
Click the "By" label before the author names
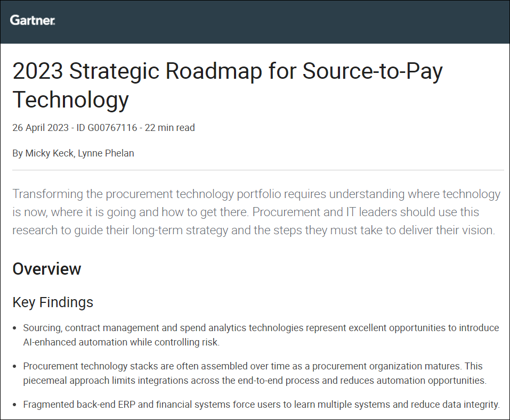point(18,153)
